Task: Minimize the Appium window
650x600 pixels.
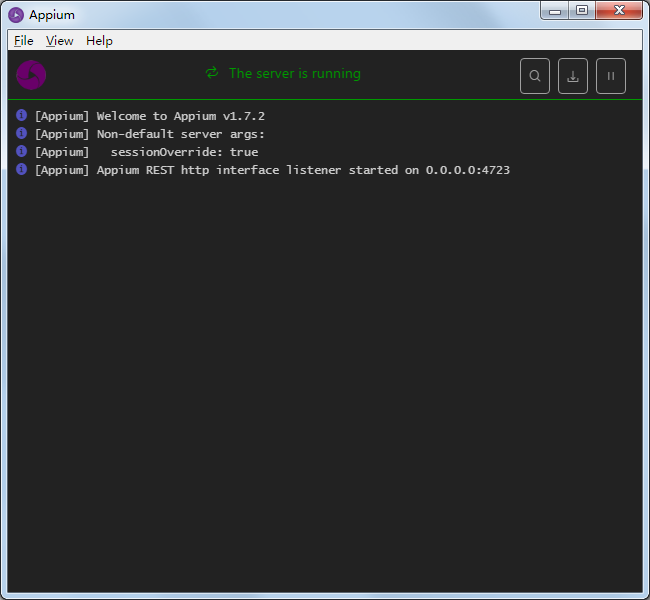Action: tap(555, 11)
